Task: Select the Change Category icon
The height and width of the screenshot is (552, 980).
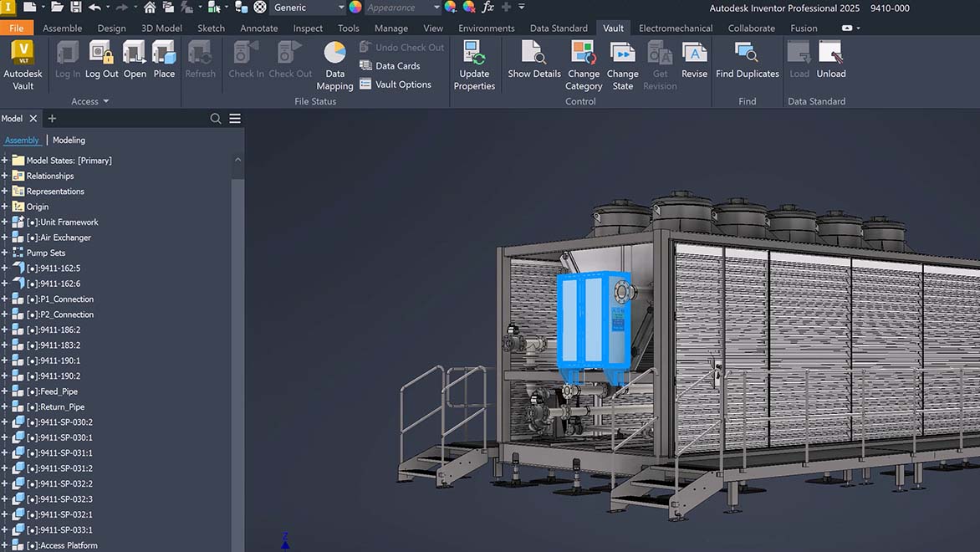Action: (583, 63)
